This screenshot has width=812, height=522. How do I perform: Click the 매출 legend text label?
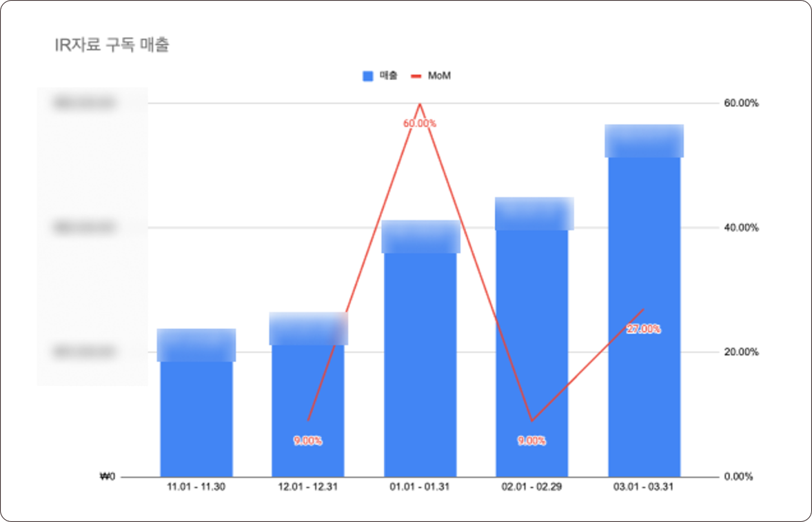click(388, 76)
